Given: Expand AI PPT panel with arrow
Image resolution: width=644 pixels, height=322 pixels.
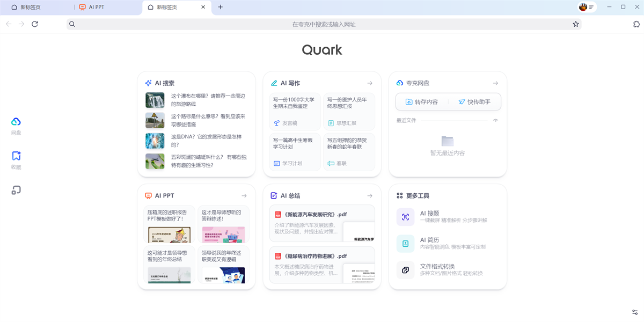Looking at the screenshot, I should tap(244, 196).
